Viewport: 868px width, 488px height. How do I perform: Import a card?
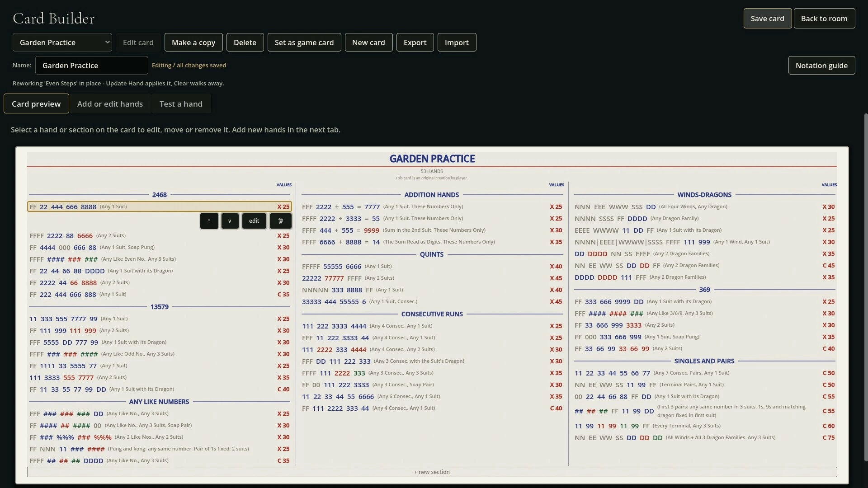pos(457,42)
